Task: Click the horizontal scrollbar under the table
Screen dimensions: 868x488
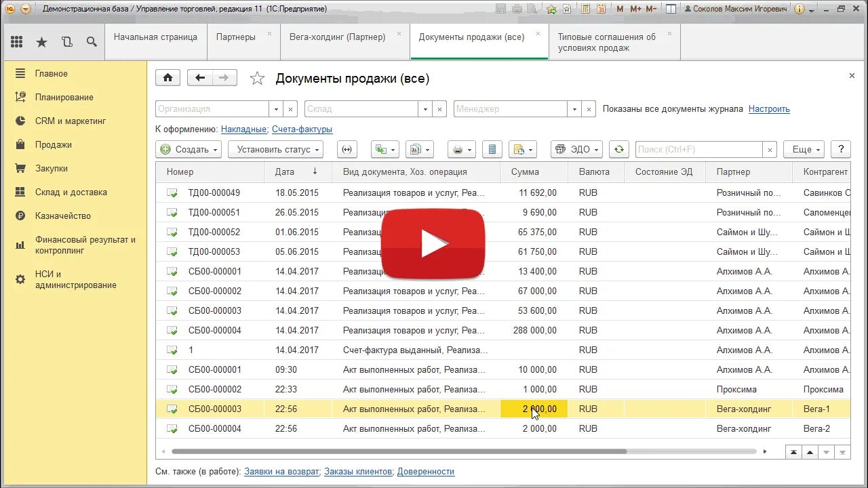Action: click(x=399, y=451)
